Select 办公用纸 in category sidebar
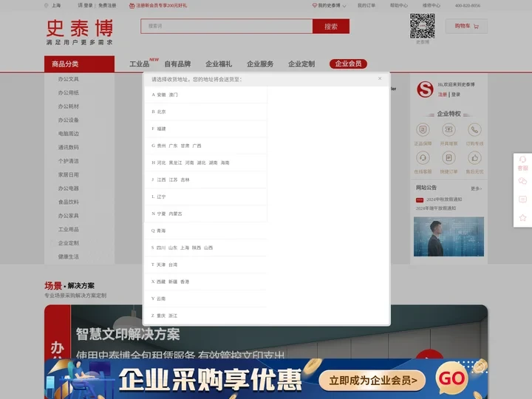This screenshot has height=399, width=532. point(69,92)
